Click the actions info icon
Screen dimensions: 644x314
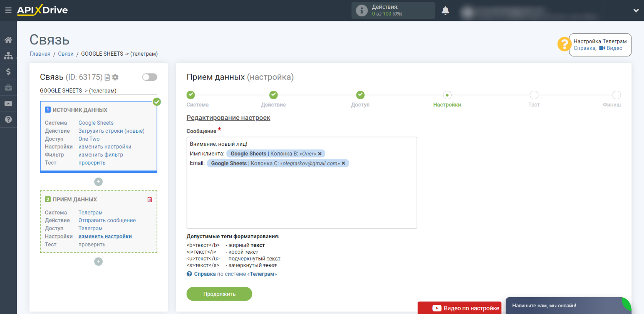click(x=361, y=10)
